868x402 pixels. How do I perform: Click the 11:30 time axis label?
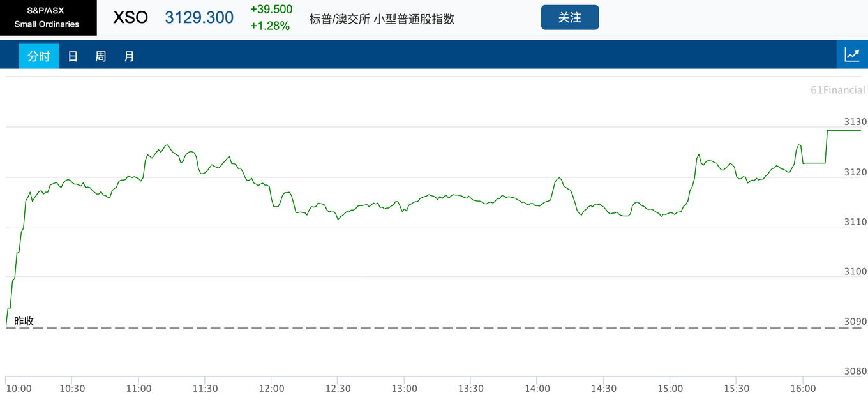205,389
